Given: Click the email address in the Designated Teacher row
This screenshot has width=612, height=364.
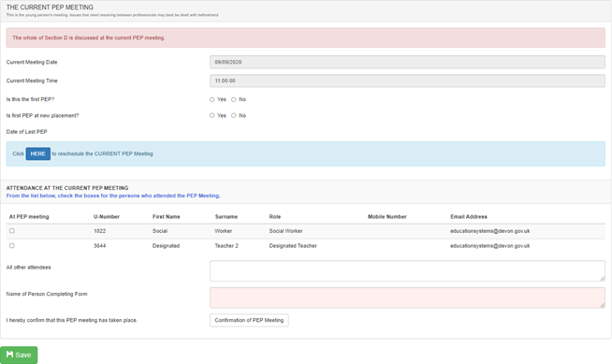Looking at the screenshot, I should [489, 246].
